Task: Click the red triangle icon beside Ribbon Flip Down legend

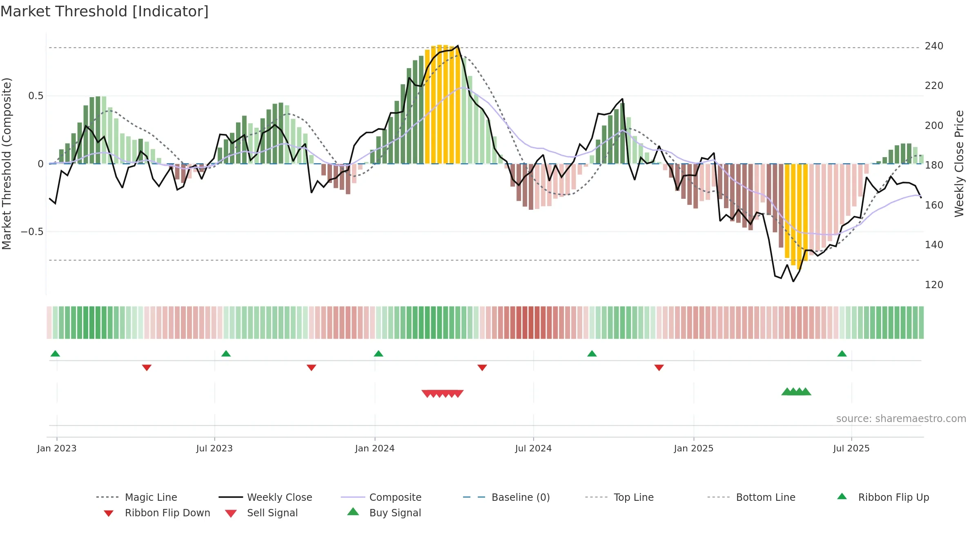Action: pos(109,513)
